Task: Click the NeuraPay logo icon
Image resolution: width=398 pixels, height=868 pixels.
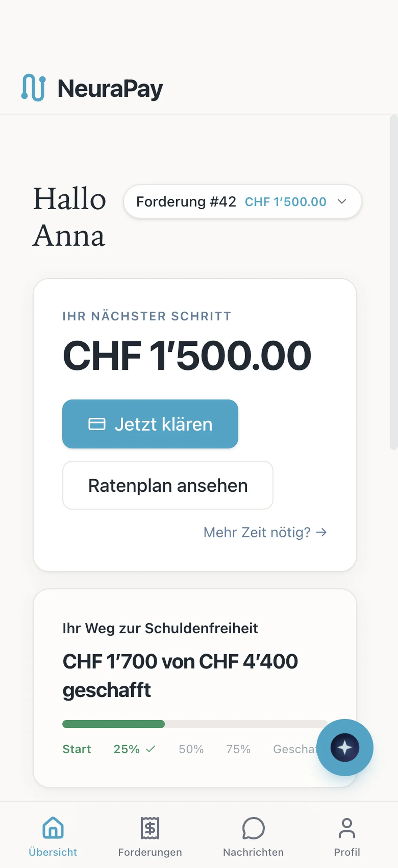Action: click(33, 87)
